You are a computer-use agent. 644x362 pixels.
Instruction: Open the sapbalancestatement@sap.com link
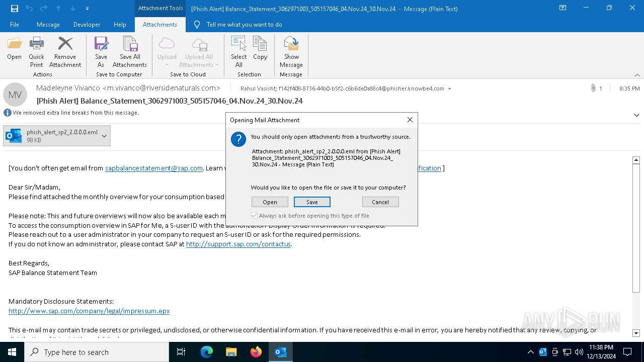pyautogui.click(x=154, y=168)
